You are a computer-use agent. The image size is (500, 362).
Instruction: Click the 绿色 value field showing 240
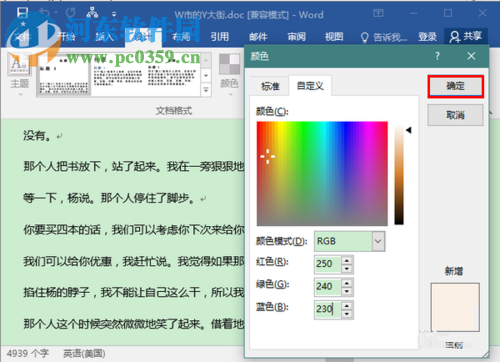(327, 287)
